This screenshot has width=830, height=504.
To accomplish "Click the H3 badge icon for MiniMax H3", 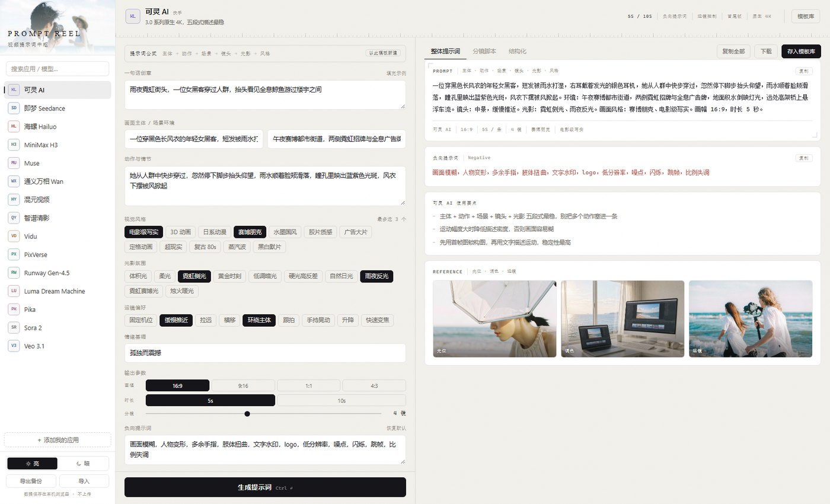I will click(14, 145).
